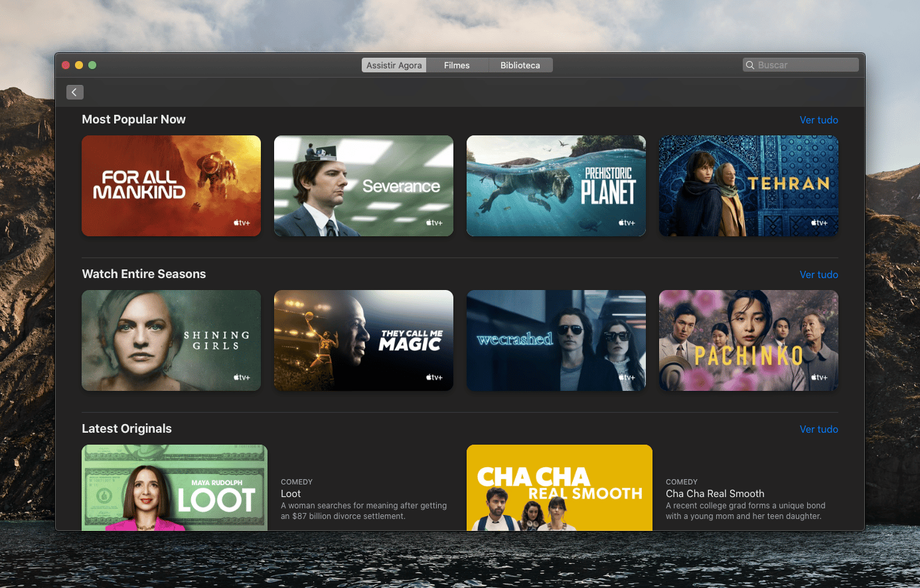
Task: Open Ver tudo for Watch Entire Seasons
Action: tap(818, 275)
